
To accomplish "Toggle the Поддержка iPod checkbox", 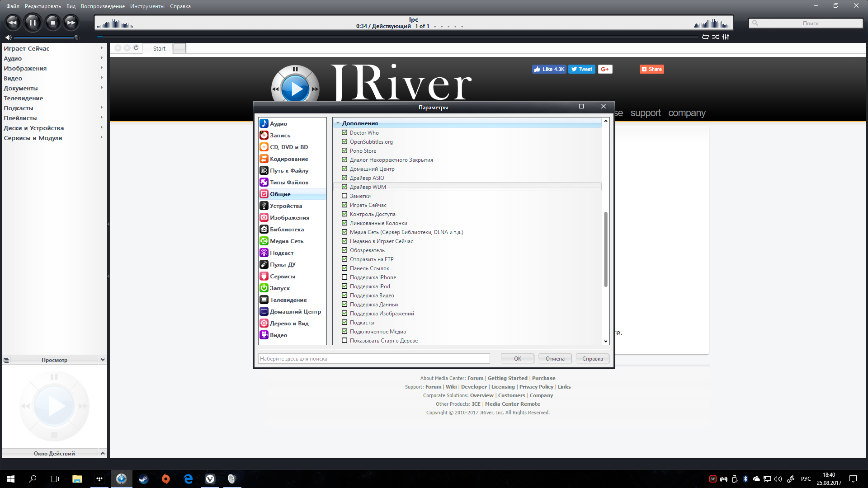I will (x=344, y=286).
